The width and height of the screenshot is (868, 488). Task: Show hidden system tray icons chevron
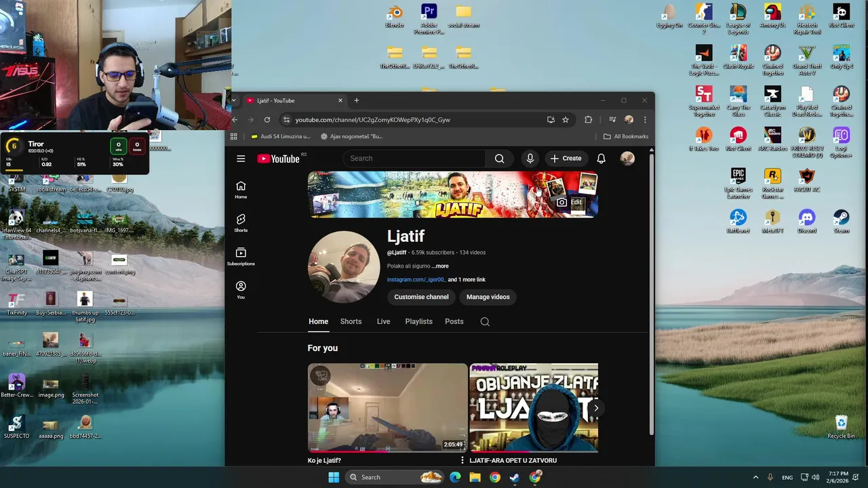coord(755,477)
